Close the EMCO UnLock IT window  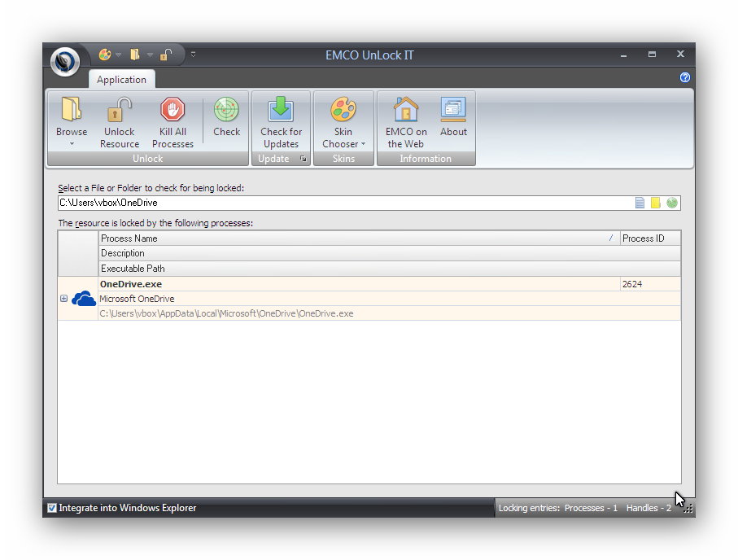tap(680, 55)
